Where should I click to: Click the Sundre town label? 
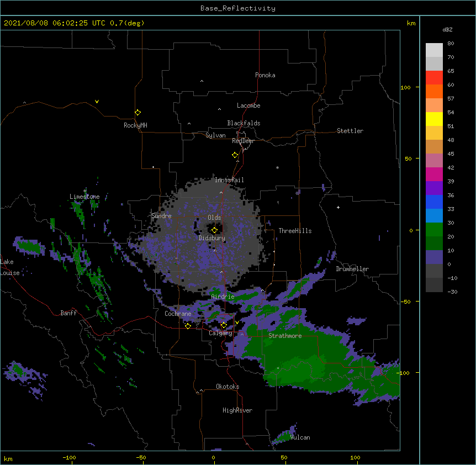161,216
